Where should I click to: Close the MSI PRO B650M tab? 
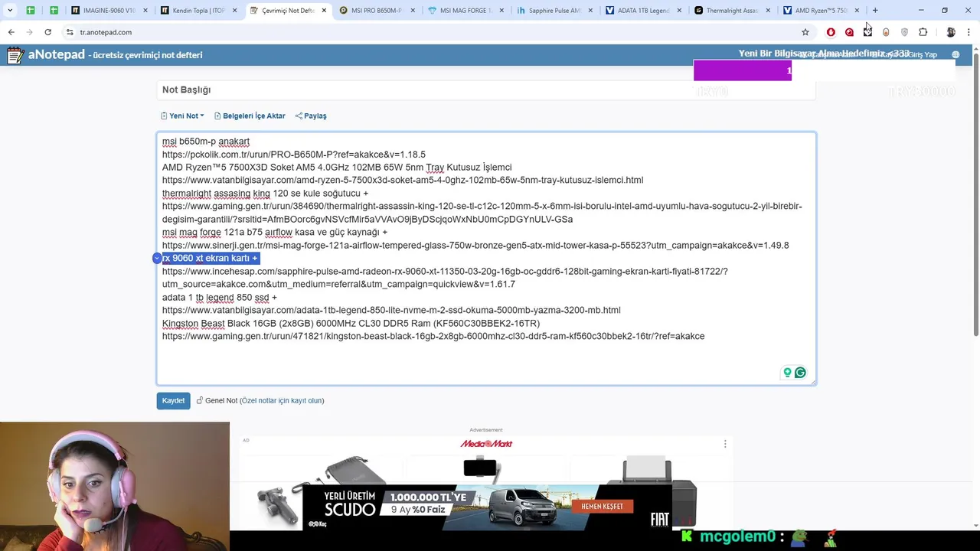click(x=413, y=11)
